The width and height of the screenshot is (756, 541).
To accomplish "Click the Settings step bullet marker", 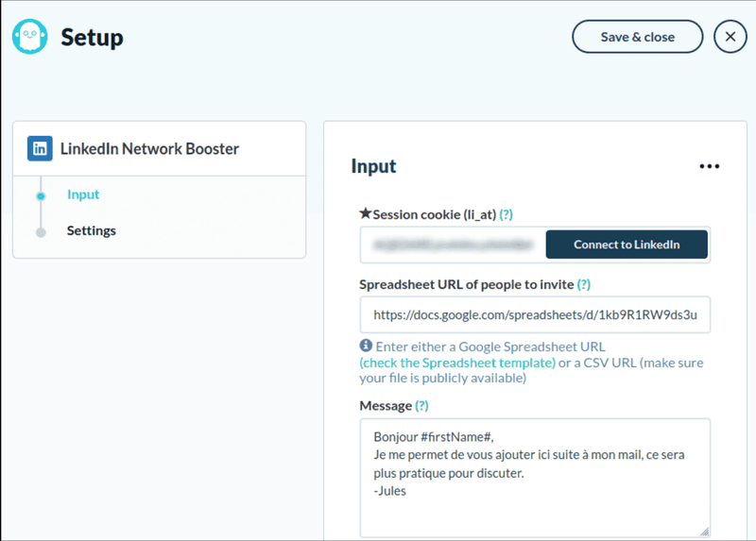I will [41, 232].
